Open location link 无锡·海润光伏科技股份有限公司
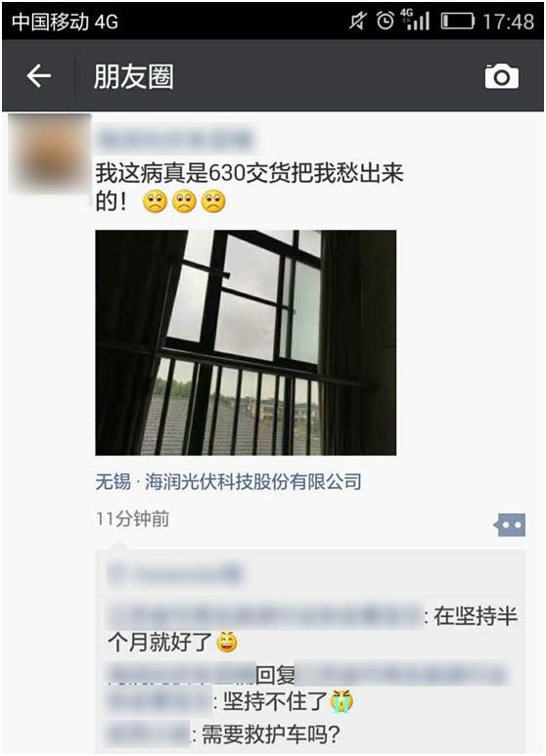 pos(228,481)
